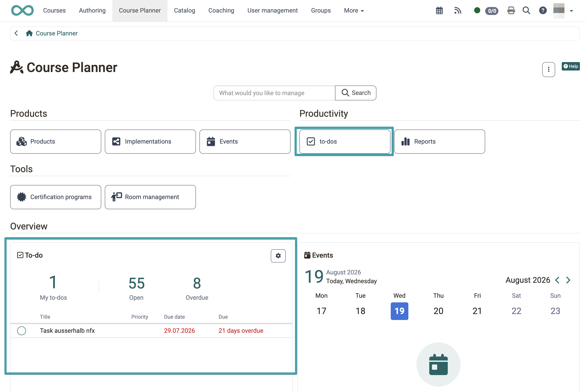Viewport: 586px width, 392px height.
Task: Open the Implementations tile
Action: tap(150, 142)
